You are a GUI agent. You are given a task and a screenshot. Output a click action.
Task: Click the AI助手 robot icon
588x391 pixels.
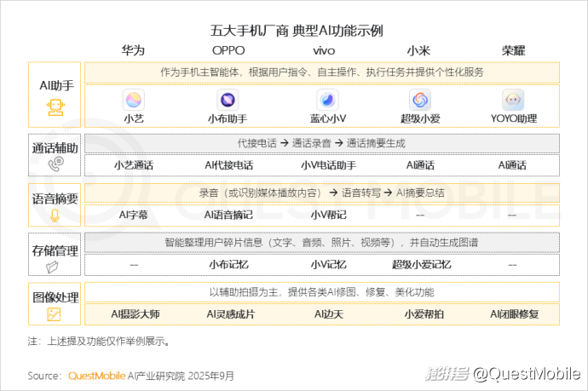(55, 108)
